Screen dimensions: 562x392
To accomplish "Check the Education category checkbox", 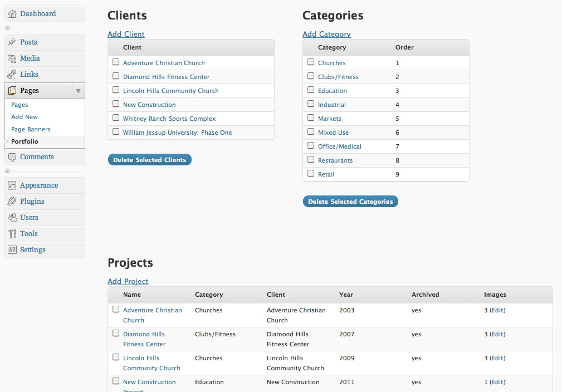I will [x=311, y=90].
